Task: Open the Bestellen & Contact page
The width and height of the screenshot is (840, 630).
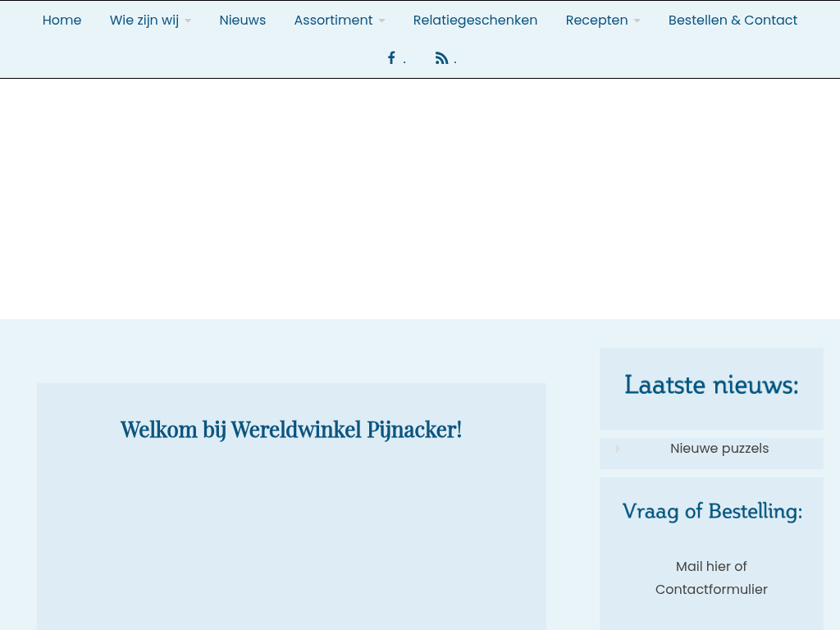Action: (733, 21)
